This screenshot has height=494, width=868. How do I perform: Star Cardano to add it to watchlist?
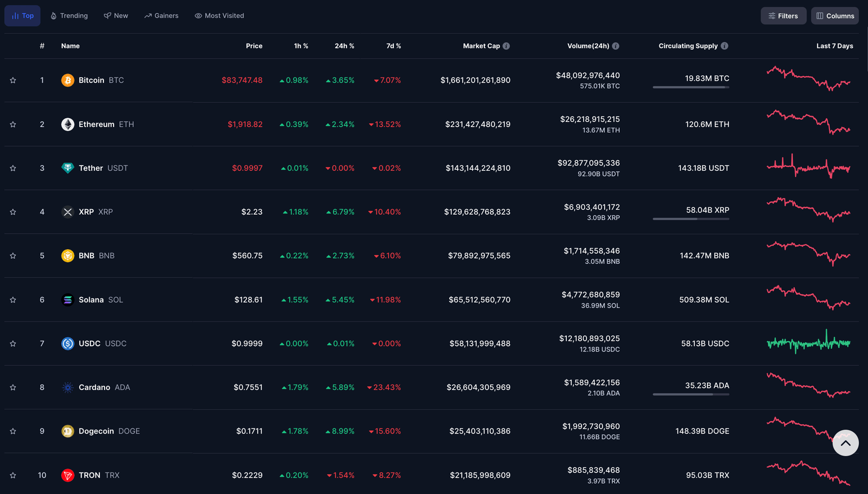coord(12,387)
